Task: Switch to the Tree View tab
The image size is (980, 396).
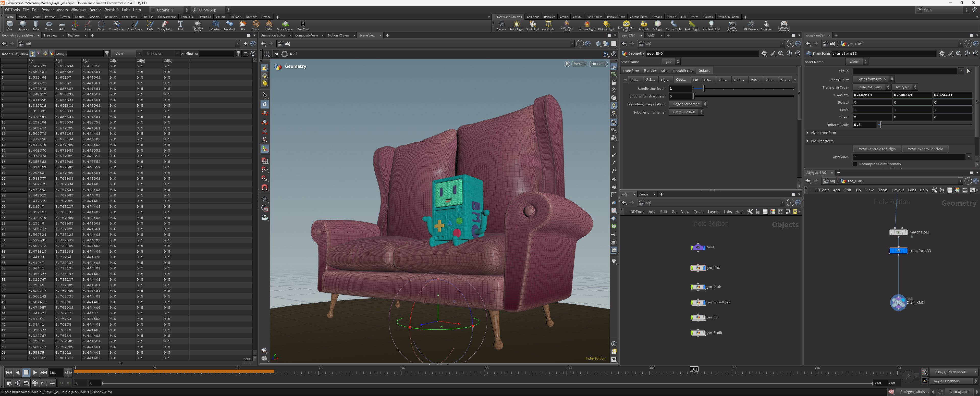Action: pos(50,35)
